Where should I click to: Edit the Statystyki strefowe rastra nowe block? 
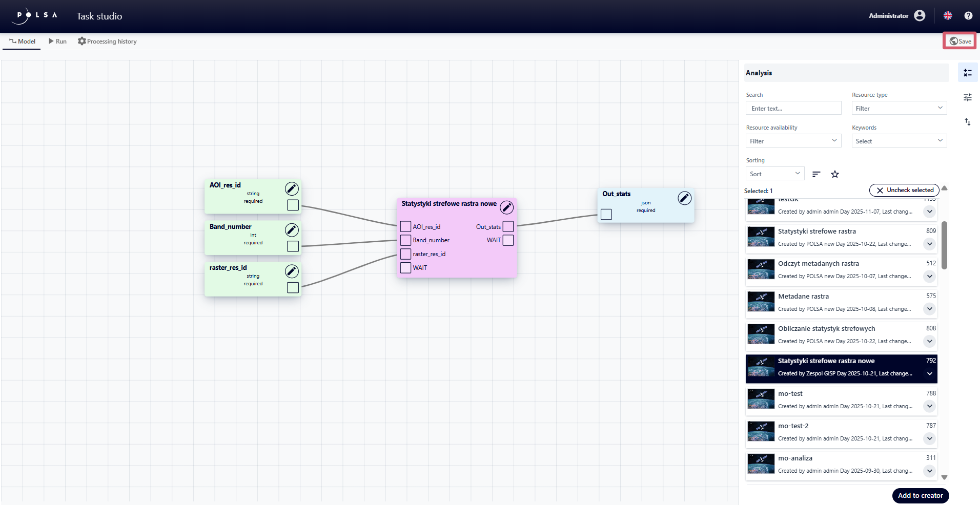(x=506, y=207)
